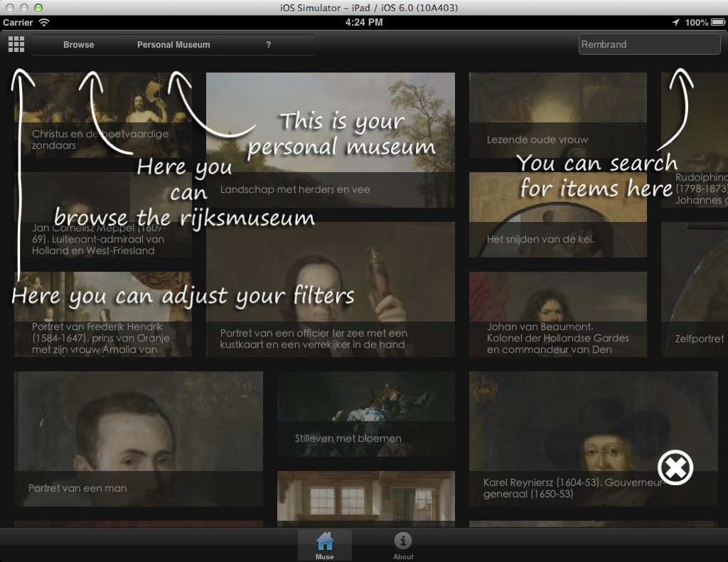The width and height of the screenshot is (728, 562).
Task: Open the Zelfportret tile
Action: click(695, 290)
